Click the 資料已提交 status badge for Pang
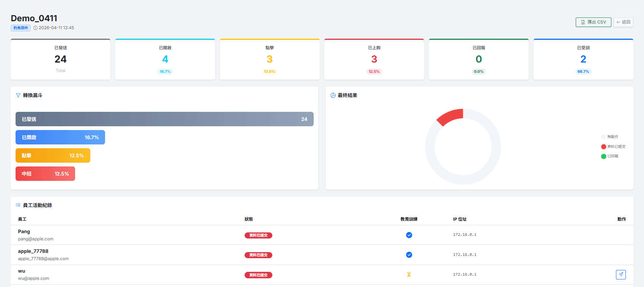This screenshot has height=287, width=644. point(258,235)
